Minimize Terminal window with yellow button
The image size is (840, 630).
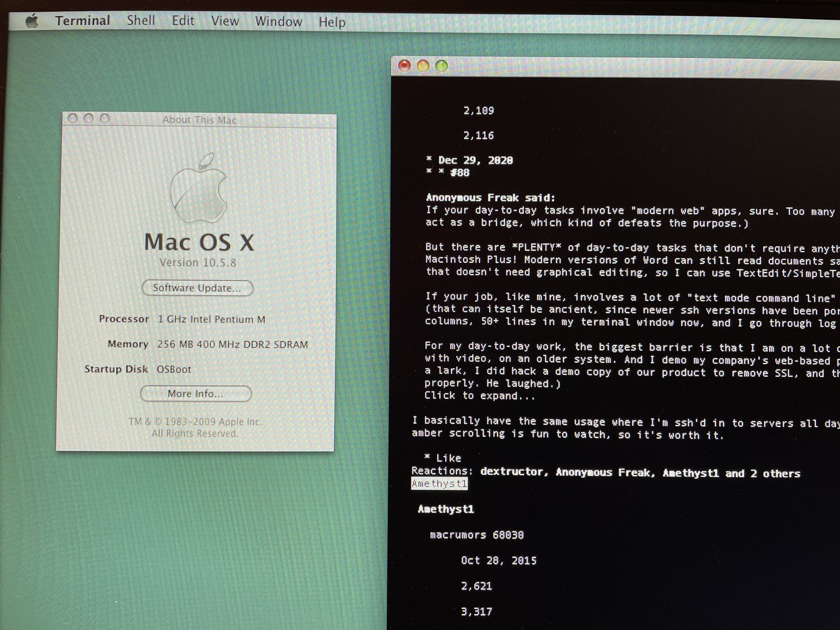click(x=423, y=66)
